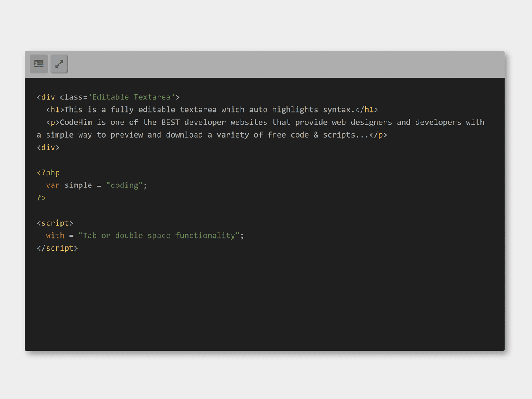Toggle fullscreen with the expand arrows icon
The width and height of the screenshot is (532, 399).
point(59,64)
